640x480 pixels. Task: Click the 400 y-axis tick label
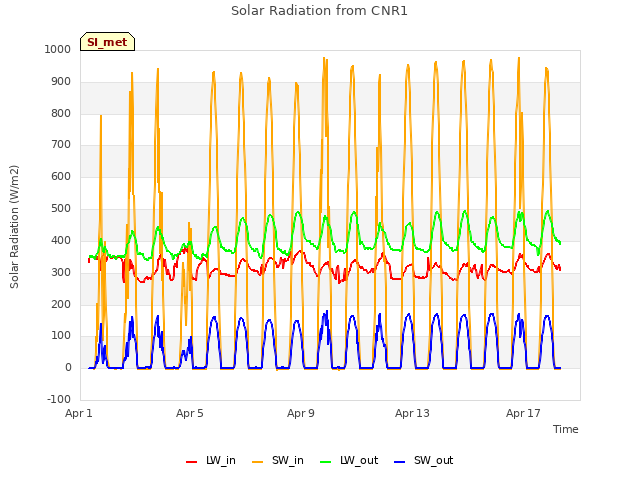[61, 240]
